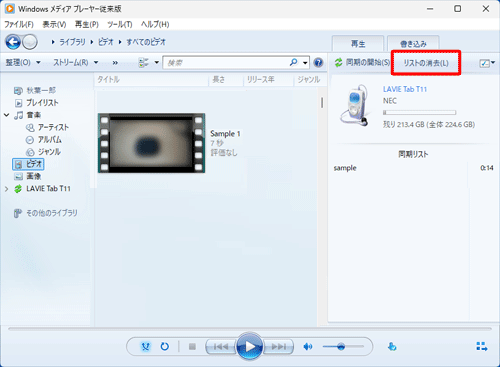500x367 pixels.
Task: Sort by the ジャンル column header
Action: (x=309, y=80)
